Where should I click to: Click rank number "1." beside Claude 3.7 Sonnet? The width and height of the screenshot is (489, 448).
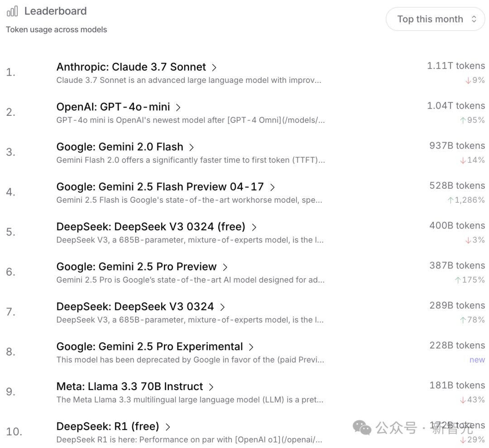10,72
